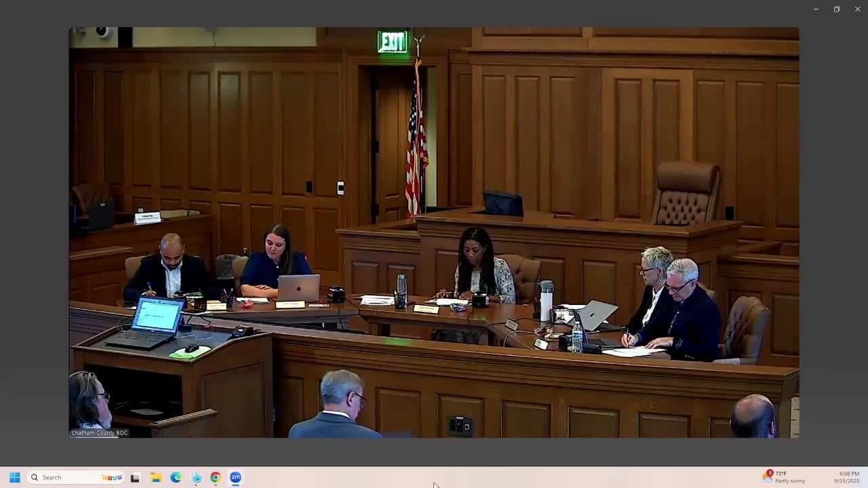Launch File Explorer from the taskbar
The width and height of the screenshot is (868, 488).
click(x=155, y=478)
